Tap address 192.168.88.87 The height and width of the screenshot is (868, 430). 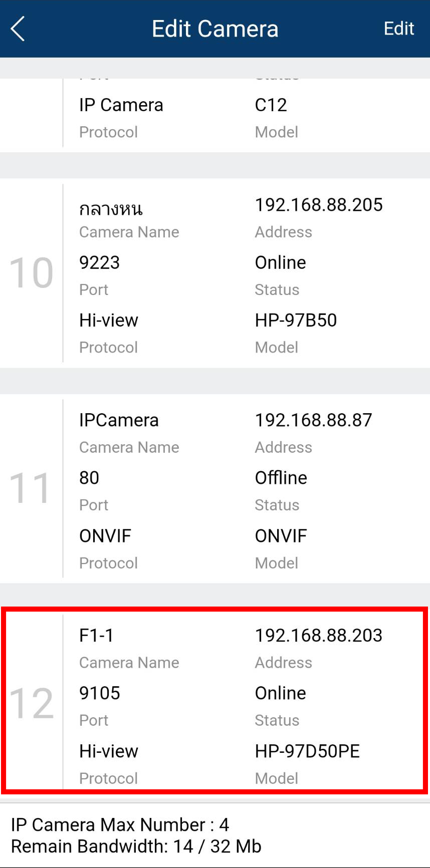(313, 420)
